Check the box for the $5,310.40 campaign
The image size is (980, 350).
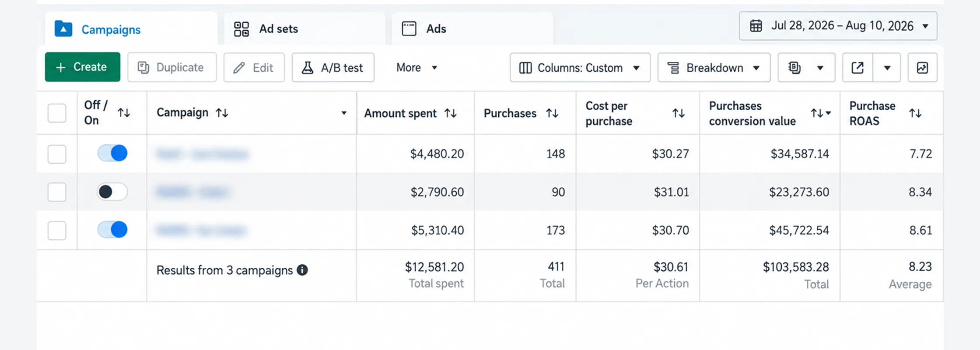[57, 231]
